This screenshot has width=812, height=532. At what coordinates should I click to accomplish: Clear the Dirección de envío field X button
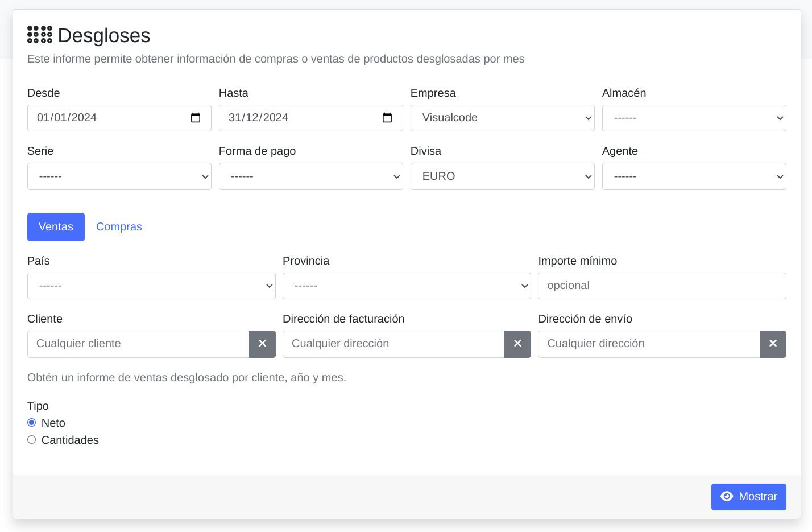[773, 344]
